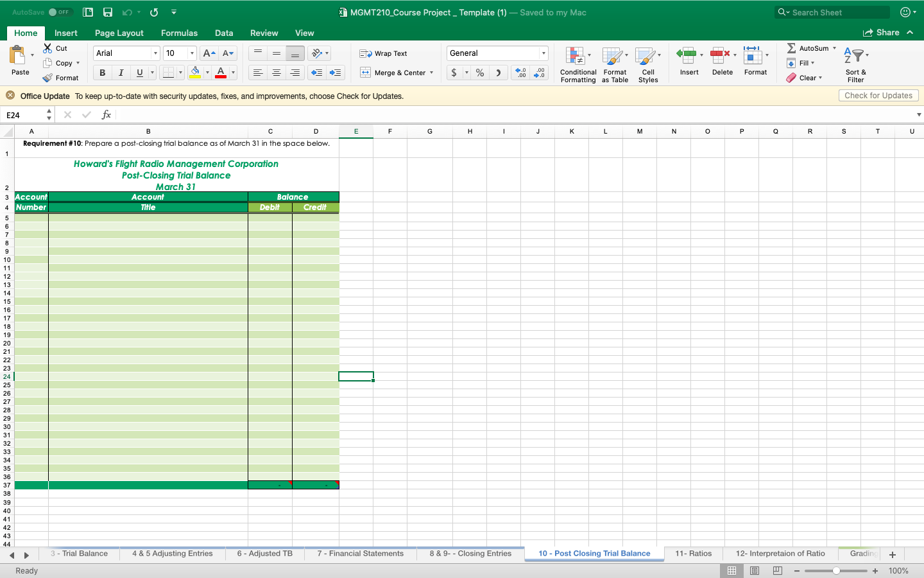924x578 pixels.
Task: Open the font name dropdown
Action: click(x=155, y=53)
